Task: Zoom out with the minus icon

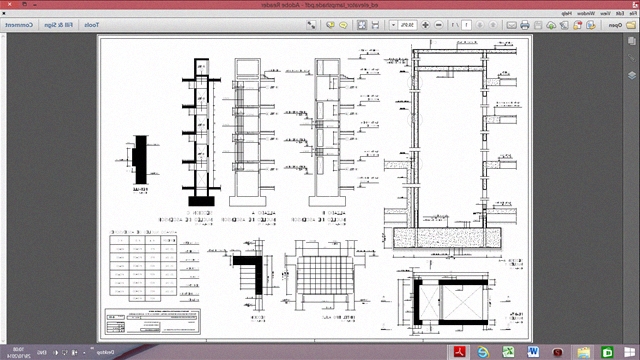Action: click(x=439, y=25)
